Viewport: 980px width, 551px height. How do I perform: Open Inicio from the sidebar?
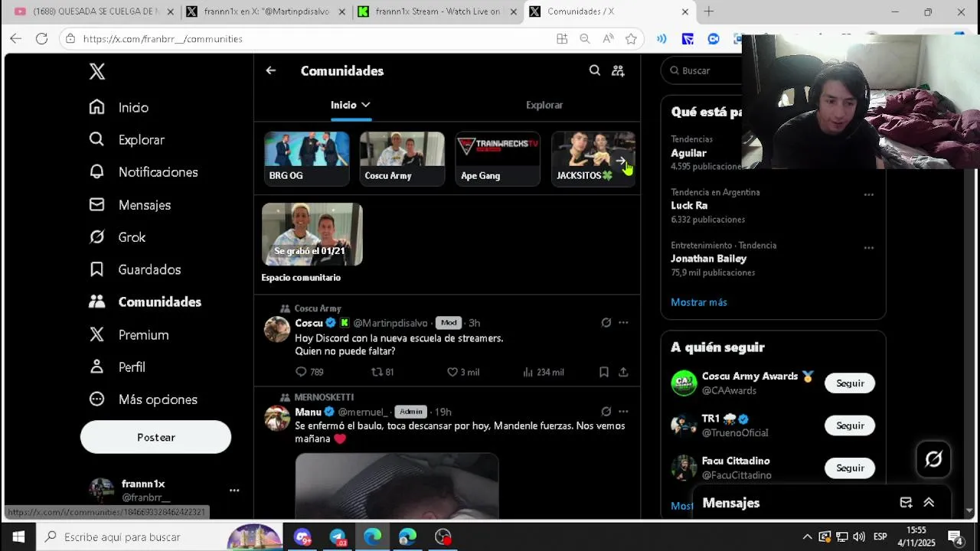pyautogui.click(x=119, y=108)
